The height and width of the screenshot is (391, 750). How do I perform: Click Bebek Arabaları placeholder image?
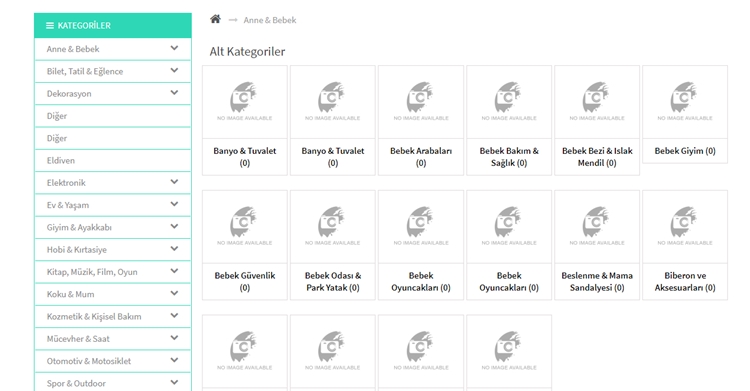tap(421, 102)
